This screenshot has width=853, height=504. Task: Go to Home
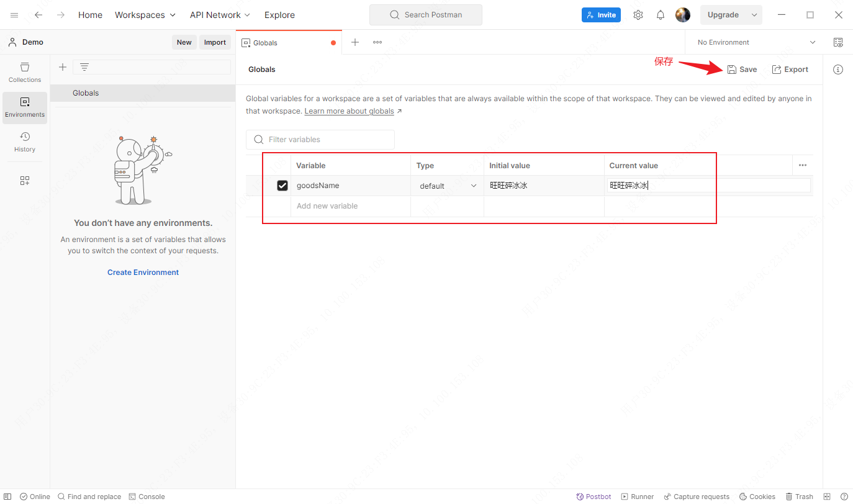(90, 15)
